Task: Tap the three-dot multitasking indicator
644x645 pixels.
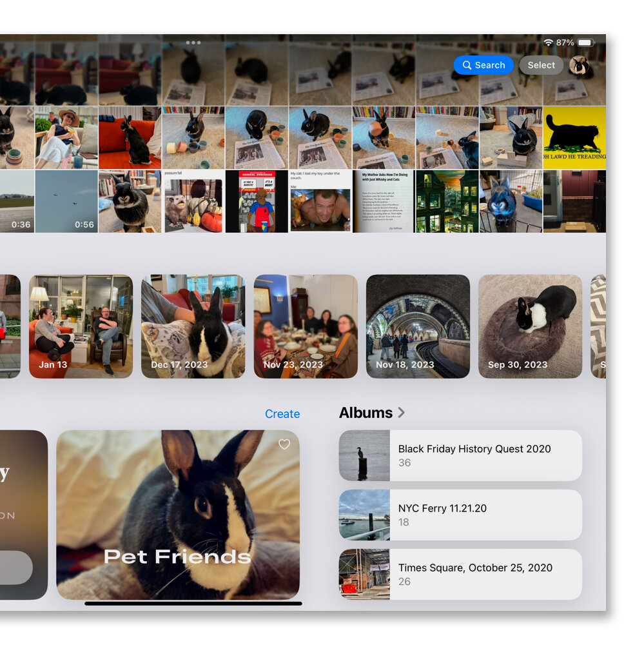Action: [x=193, y=43]
